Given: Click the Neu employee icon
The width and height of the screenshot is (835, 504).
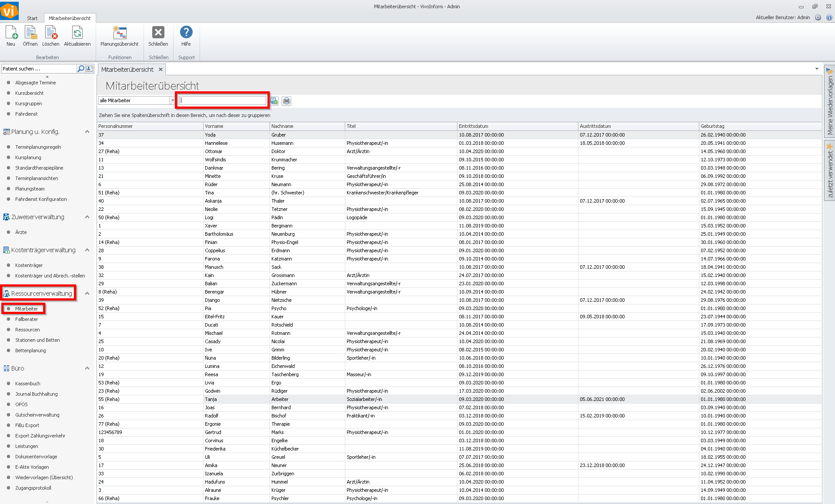Looking at the screenshot, I should (11, 34).
